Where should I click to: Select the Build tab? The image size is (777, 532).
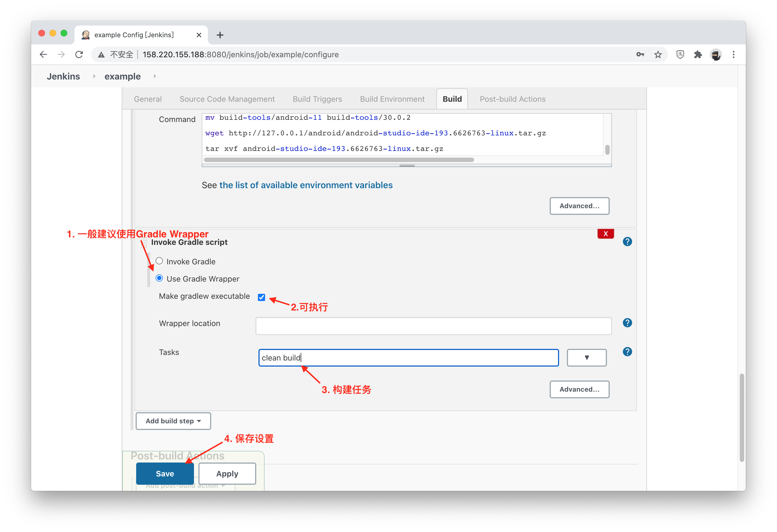click(452, 99)
